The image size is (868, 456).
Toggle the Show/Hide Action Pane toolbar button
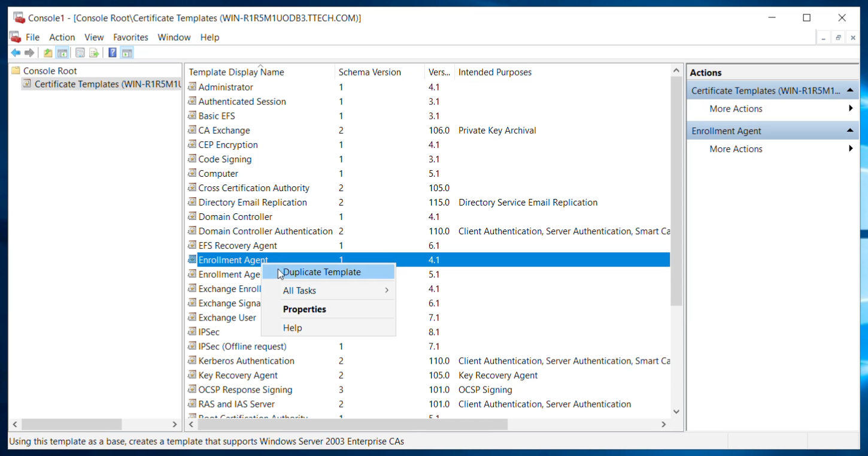click(x=127, y=53)
